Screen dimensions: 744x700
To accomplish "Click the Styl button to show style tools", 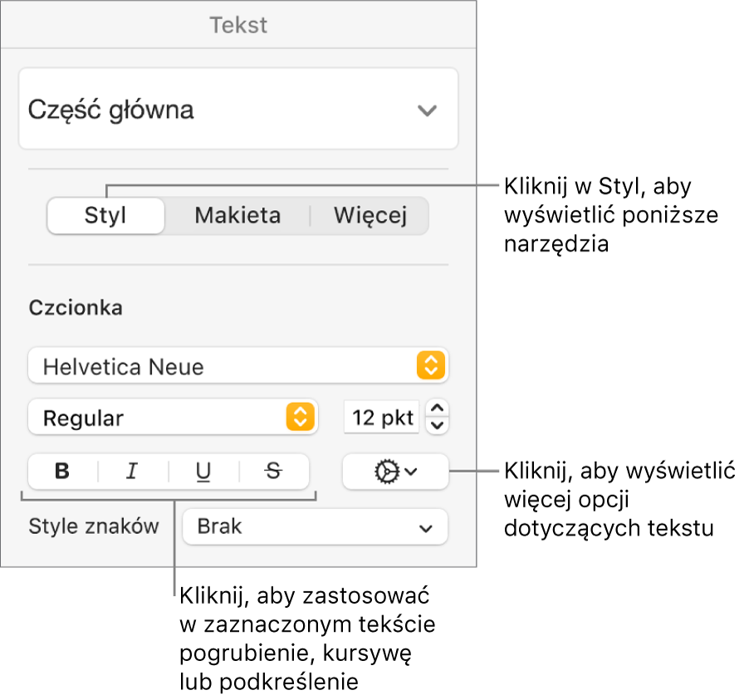I will [105, 215].
